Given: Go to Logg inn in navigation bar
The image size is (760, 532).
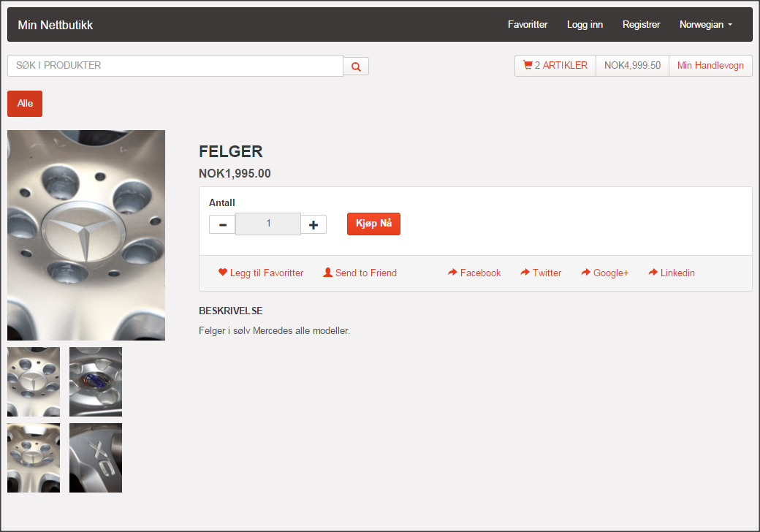Looking at the screenshot, I should coord(585,25).
